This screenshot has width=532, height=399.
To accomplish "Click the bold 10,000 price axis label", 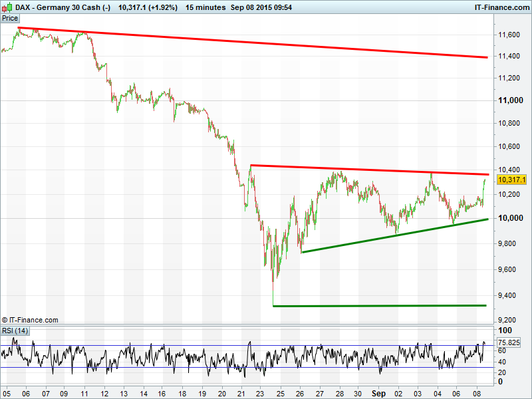I will (x=510, y=218).
